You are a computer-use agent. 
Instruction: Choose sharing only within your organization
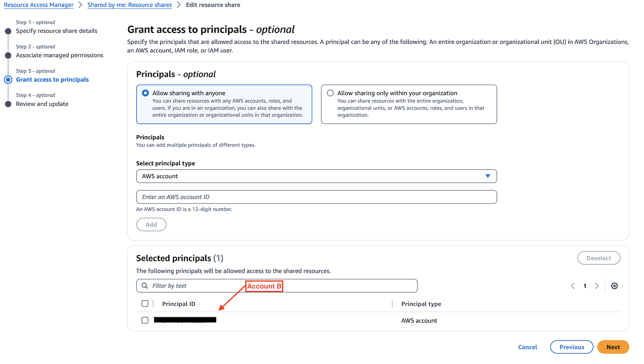tap(330, 93)
